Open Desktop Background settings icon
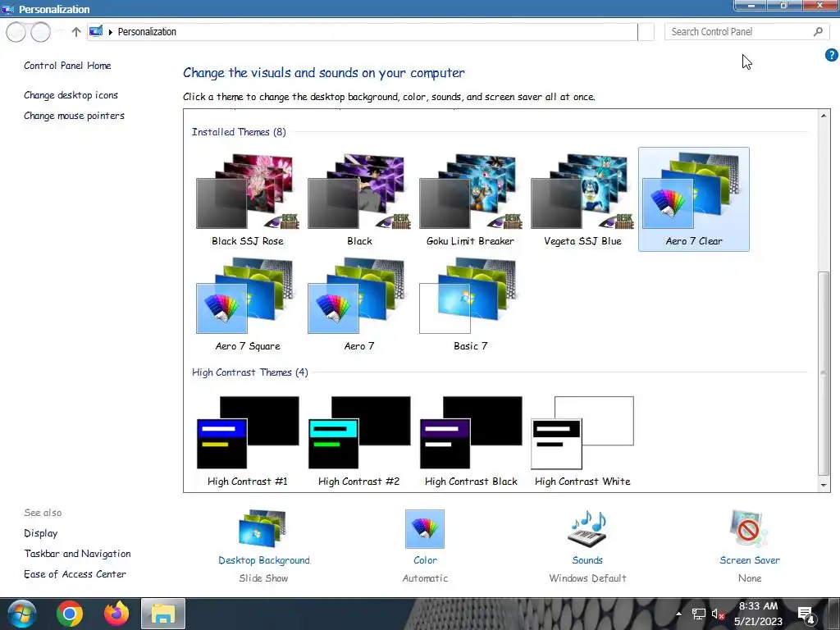The width and height of the screenshot is (840, 630). point(262,529)
